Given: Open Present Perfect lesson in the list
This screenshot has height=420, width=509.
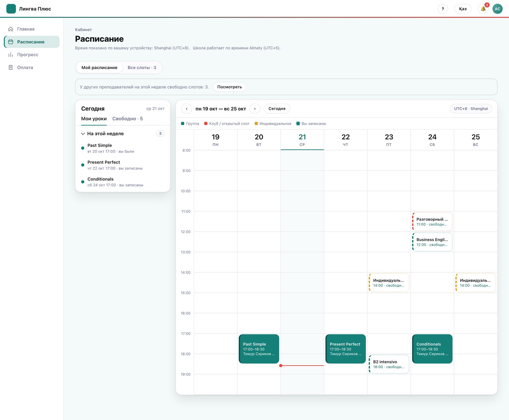Looking at the screenshot, I should (123, 165).
